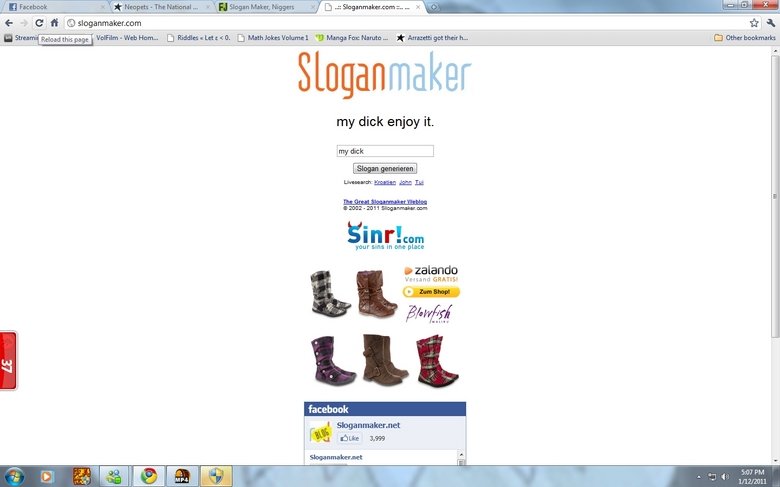Image resolution: width=780 pixels, height=487 pixels.
Task: Open the Tui livesearch link
Action: [419, 183]
